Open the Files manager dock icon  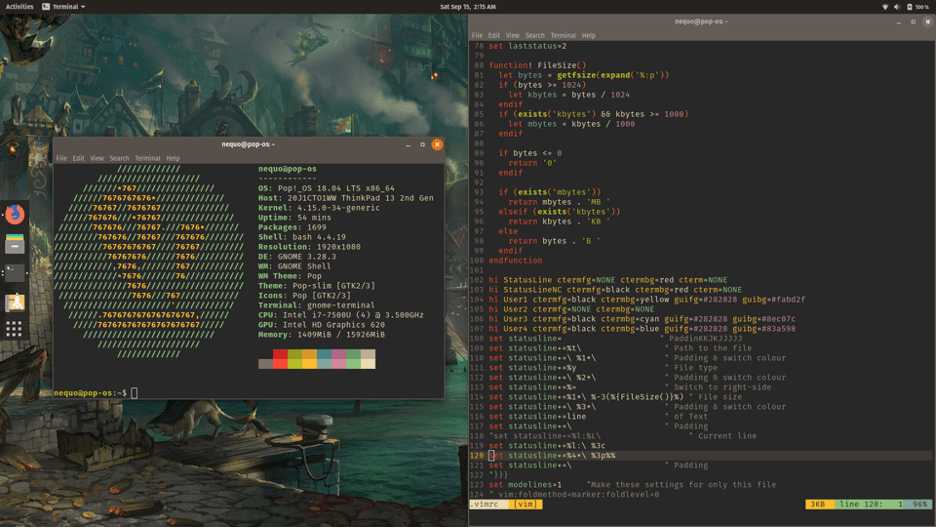tap(14, 244)
